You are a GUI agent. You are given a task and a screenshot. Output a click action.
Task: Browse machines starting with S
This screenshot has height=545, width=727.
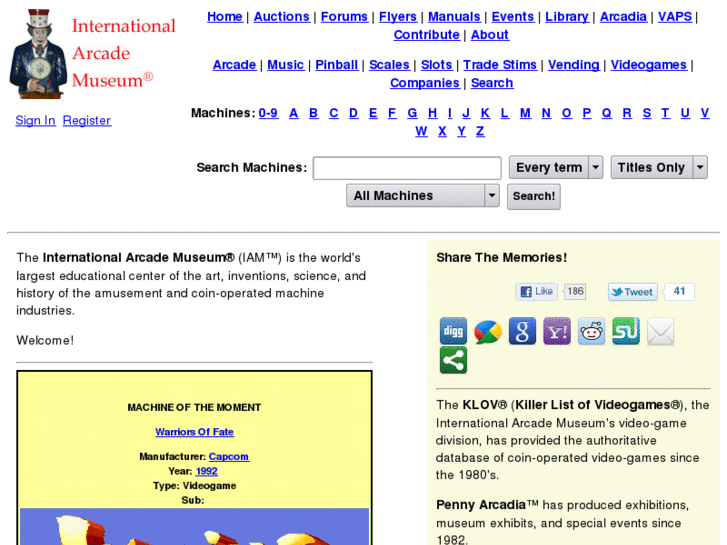pyautogui.click(x=647, y=113)
